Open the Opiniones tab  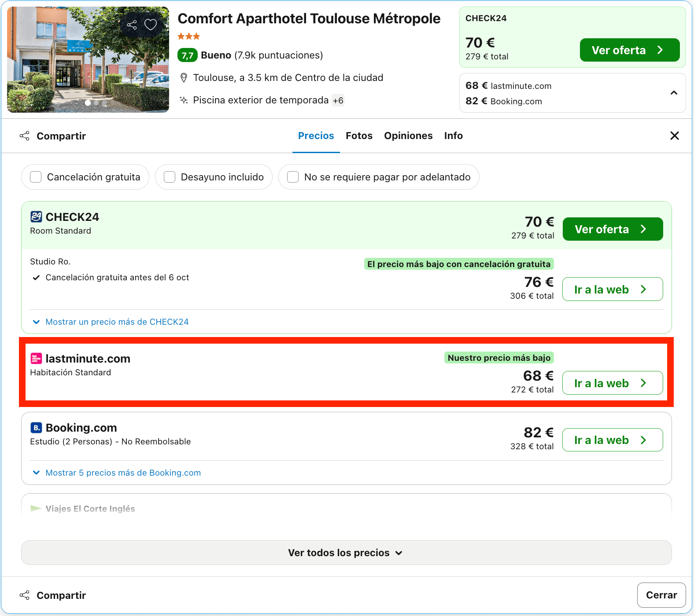(x=408, y=136)
